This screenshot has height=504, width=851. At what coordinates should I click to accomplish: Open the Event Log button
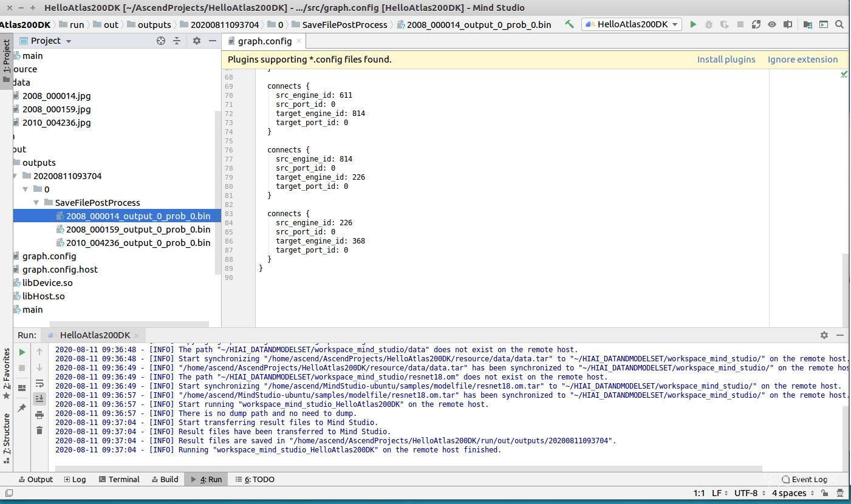(805, 479)
